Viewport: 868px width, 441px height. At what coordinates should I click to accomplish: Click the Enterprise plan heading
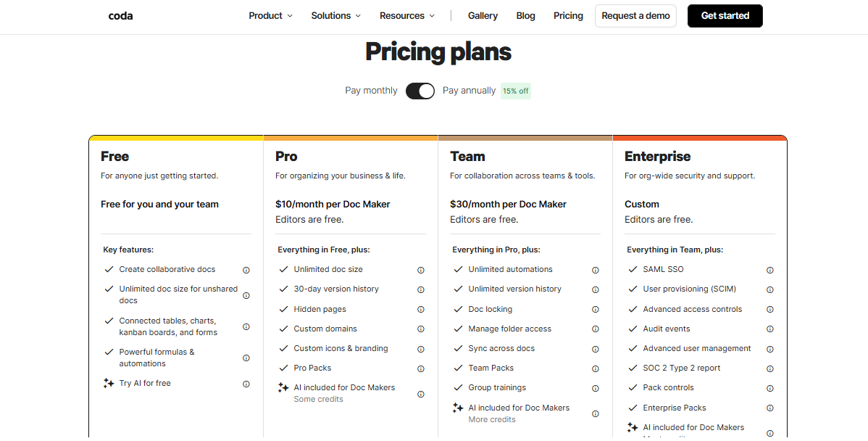click(x=658, y=156)
